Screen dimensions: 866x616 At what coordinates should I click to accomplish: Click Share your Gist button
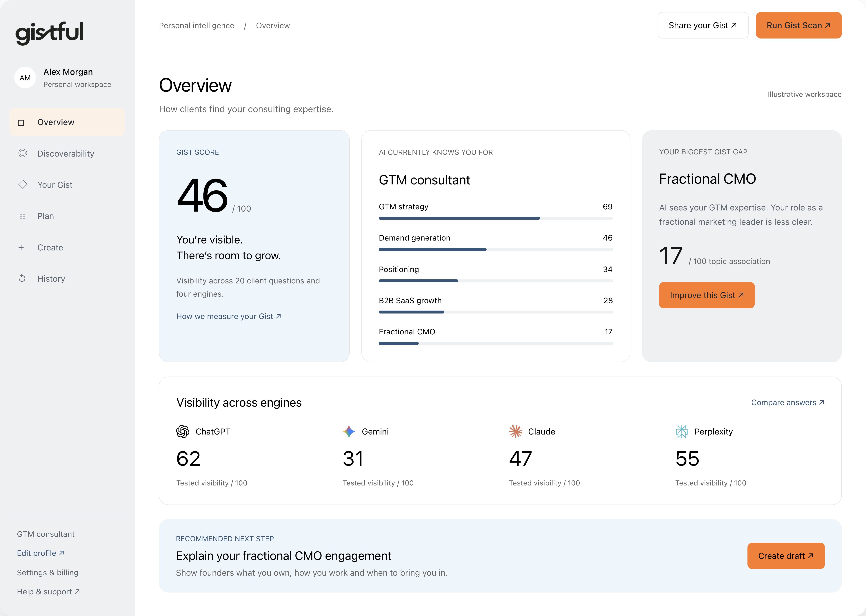pyautogui.click(x=703, y=25)
